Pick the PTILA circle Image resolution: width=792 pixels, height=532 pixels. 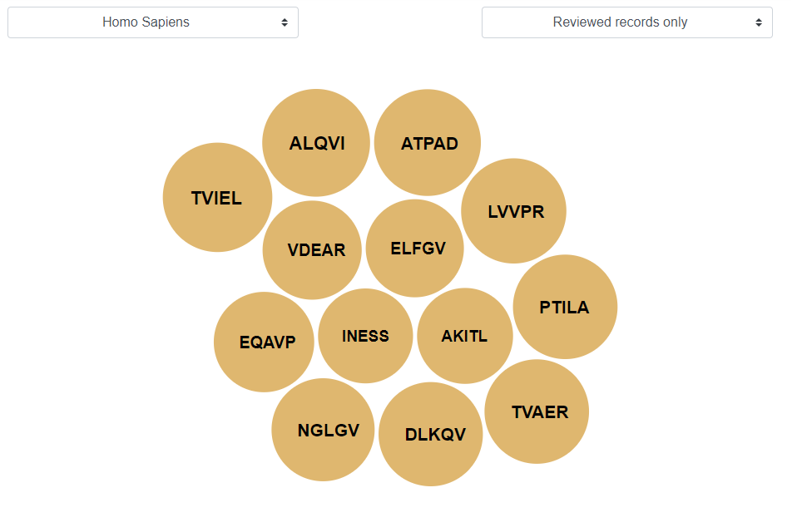click(x=565, y=307)
